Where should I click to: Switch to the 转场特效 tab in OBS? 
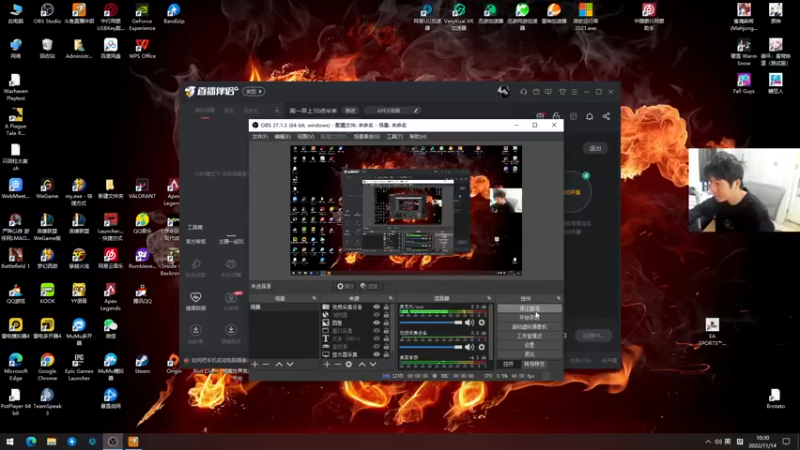534,364
